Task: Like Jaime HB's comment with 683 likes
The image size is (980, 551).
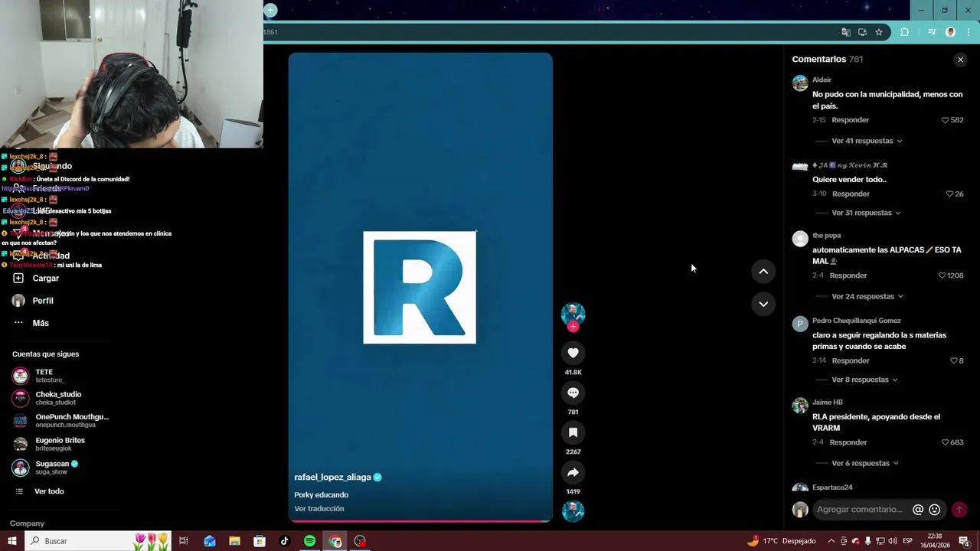Action: tap(945, 442)
